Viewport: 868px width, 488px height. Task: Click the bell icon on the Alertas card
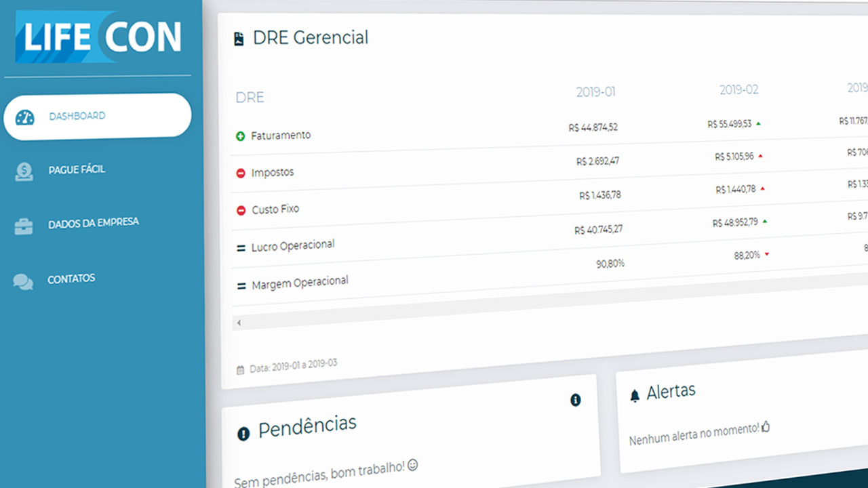(x=634, y=394)
